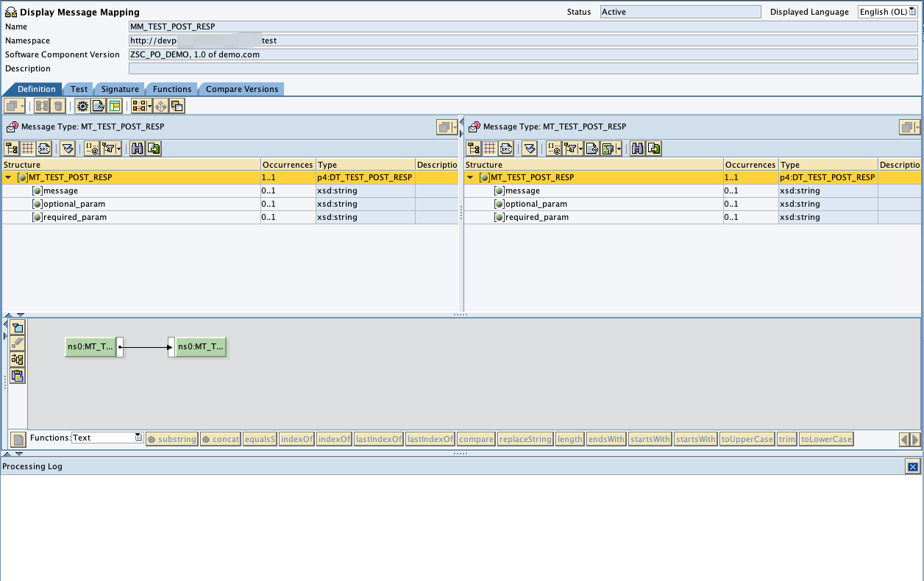
Task: Select the target ns0:MT_T node in the data-flow graph
Action: pyautogui.click(x=201, y=346)
